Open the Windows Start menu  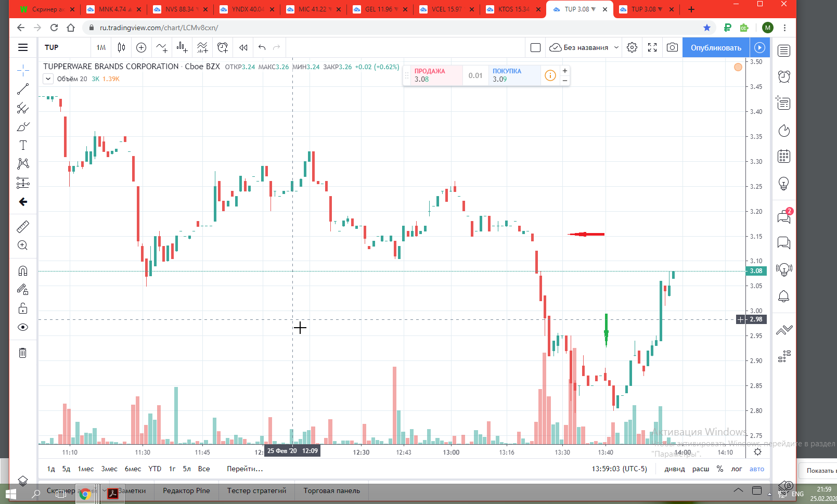(x=10, y=494)
